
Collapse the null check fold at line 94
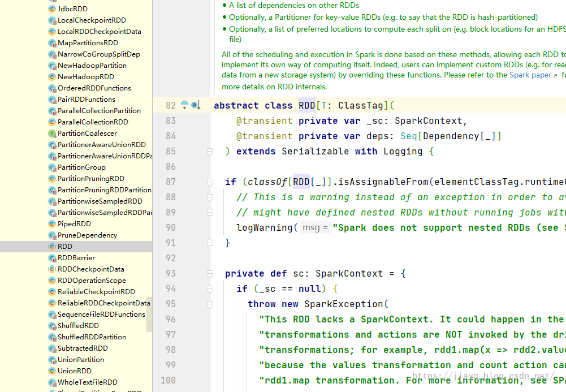pyautogui.click(x=210, y=288)
